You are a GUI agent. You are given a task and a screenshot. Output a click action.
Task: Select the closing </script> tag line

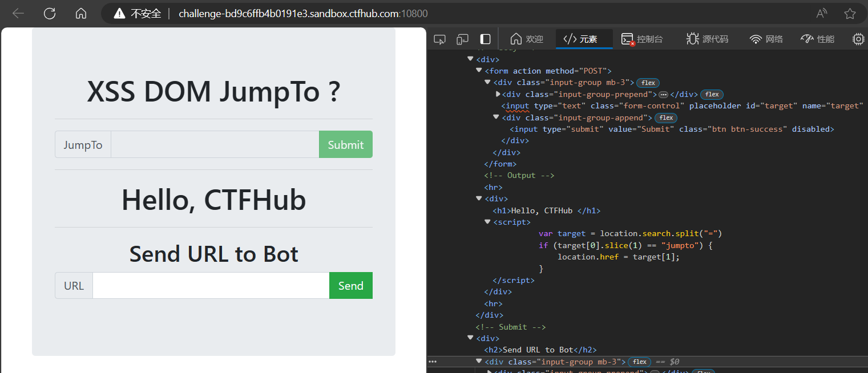tap(514, 280)
